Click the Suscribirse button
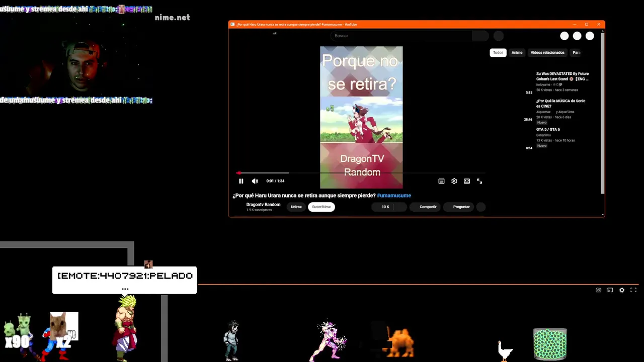644x362 pixels. [321, 207]
